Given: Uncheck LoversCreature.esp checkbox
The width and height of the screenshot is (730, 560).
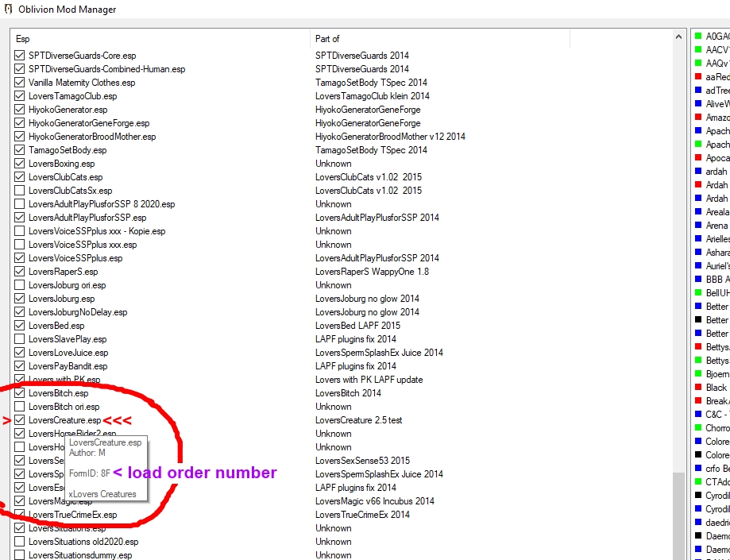Looking at the screenshot, I should pos(20,420).
